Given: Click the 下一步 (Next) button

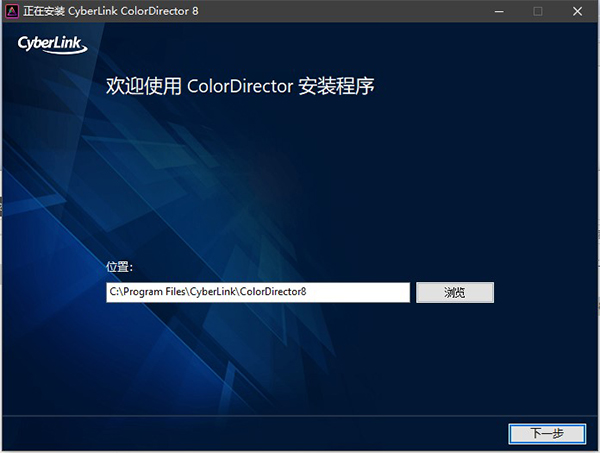Looking at the screenshot, I should point(547,433).
